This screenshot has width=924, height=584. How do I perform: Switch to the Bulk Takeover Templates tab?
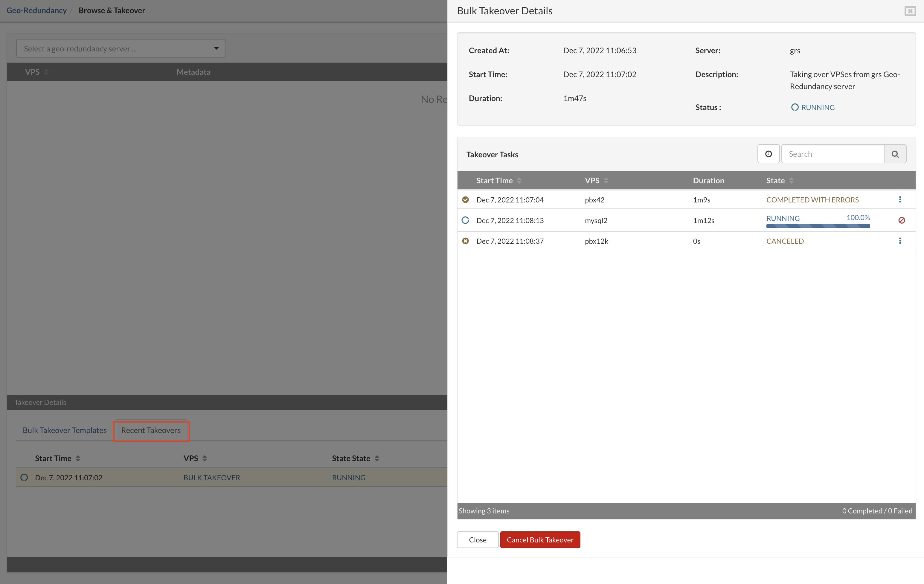[x=65, y=430]
